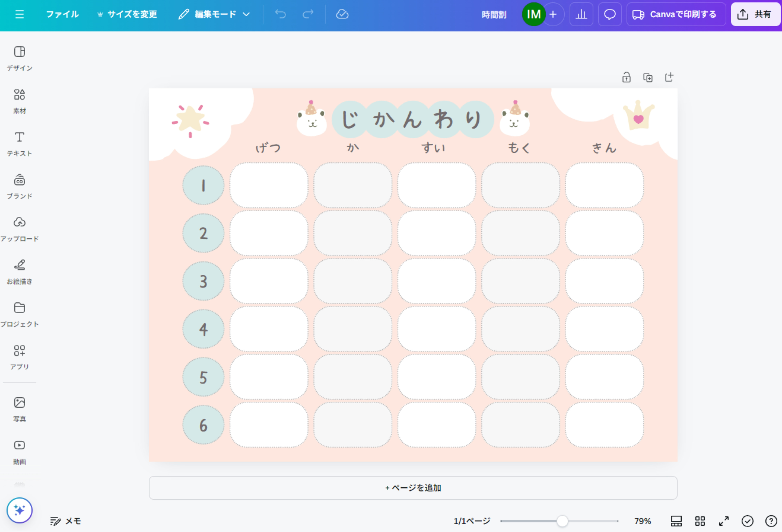
Task: Click the redo arrow
Action: (x=308, y=14)
